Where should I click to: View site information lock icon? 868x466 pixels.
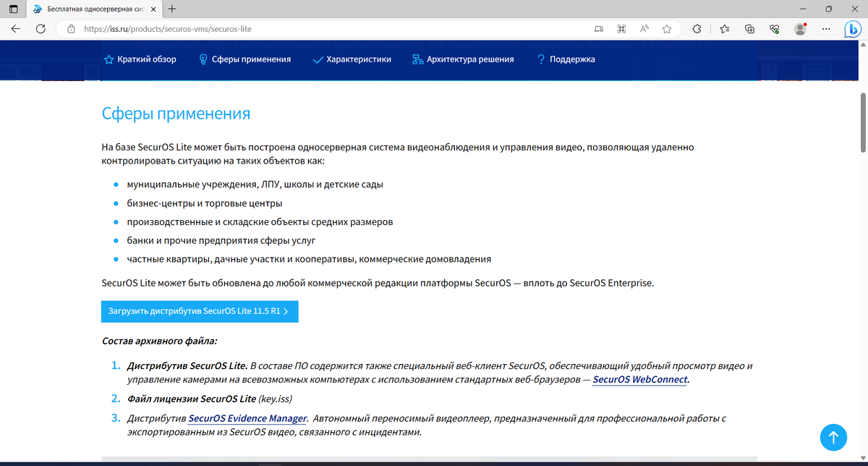pos(71,30)
